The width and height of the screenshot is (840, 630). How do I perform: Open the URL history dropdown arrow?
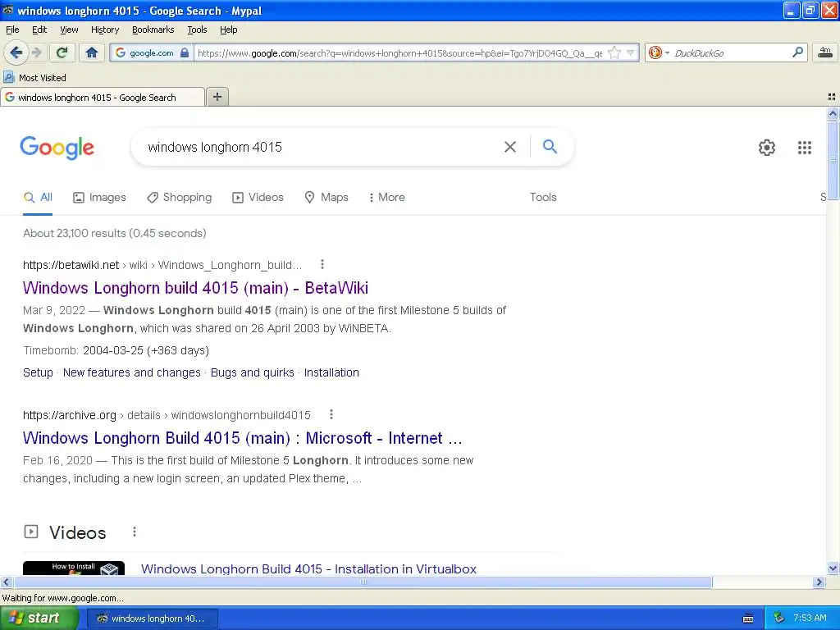coord(631,52)
